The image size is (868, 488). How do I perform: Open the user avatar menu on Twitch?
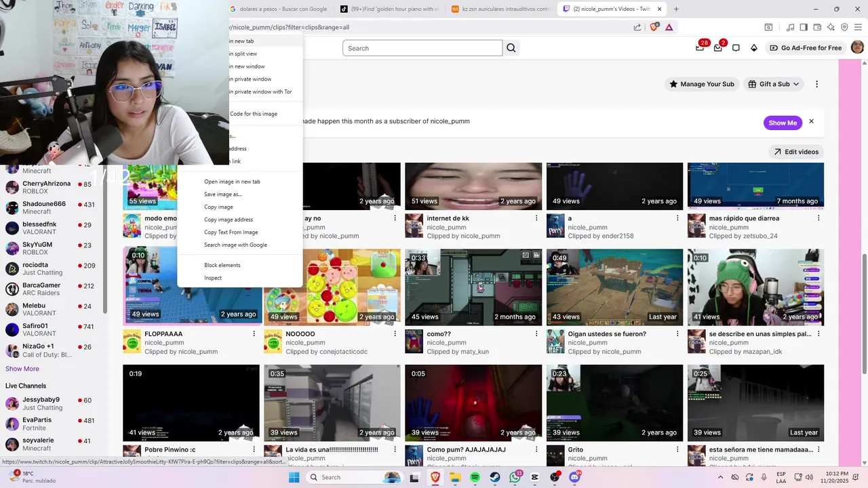857,47
